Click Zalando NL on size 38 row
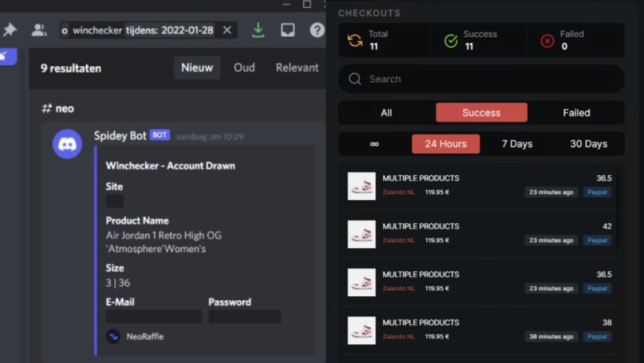The width and height of the screenshot is (644, 363). point(398,336)
